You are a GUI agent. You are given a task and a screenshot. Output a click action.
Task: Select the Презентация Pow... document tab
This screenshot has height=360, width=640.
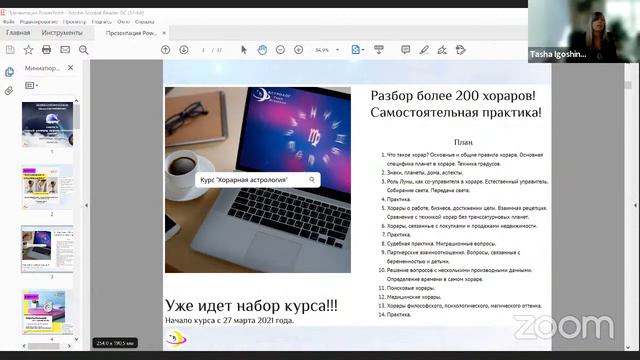pyautogui.click(x=131, y=33)
